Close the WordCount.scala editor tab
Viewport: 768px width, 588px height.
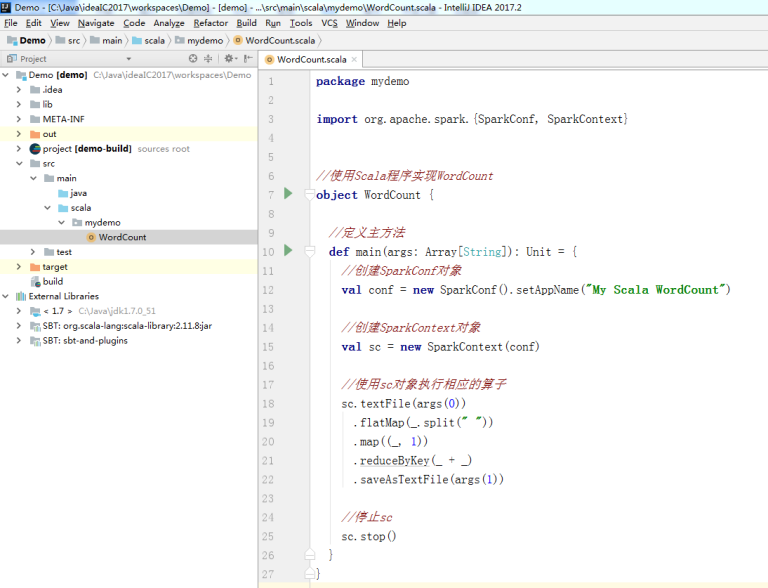[354, 59]
